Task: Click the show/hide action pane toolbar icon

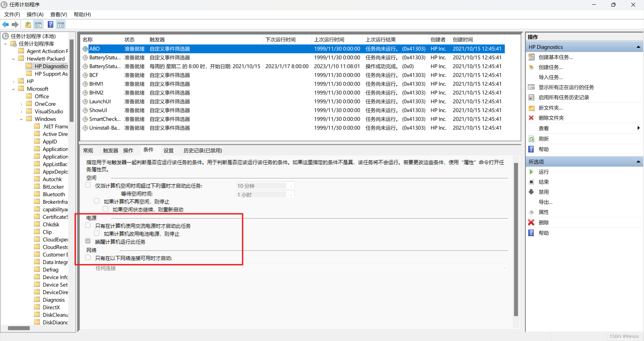Action: click(61, 24)
